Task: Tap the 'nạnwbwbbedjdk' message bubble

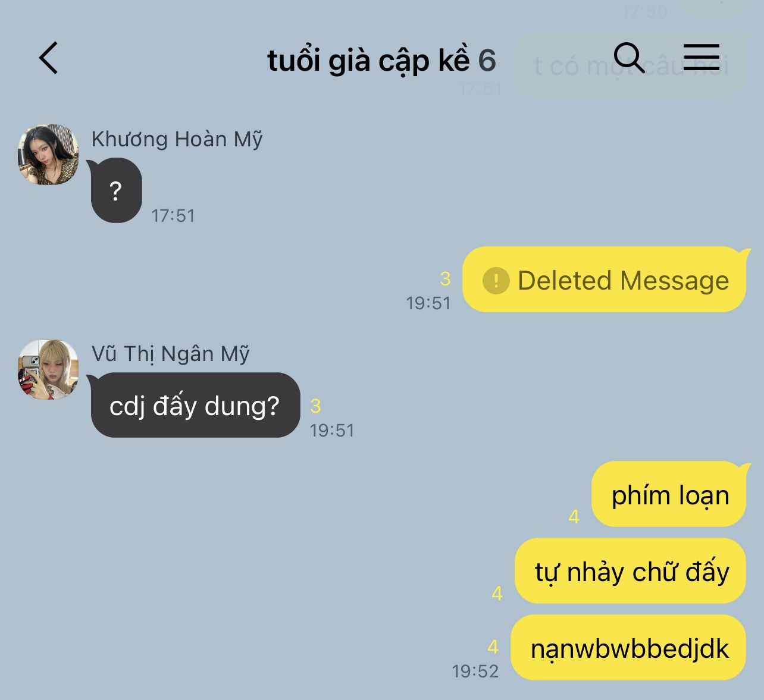Action: 628,648
